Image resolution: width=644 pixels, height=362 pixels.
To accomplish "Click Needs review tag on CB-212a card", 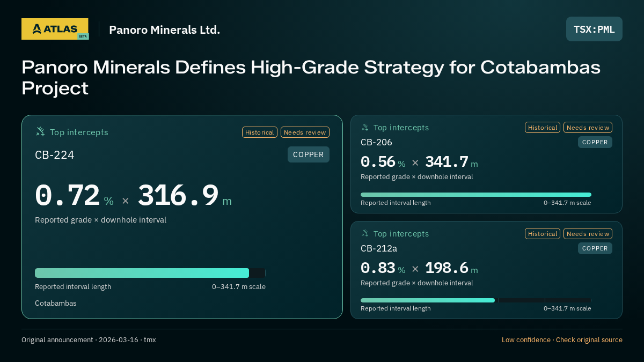I will (x=588, y=234).
